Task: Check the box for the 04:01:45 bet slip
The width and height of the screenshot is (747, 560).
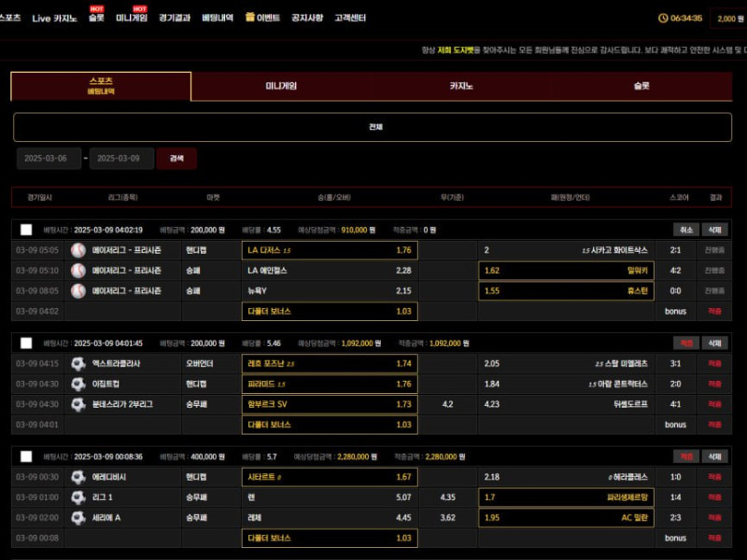Action: pyautogui.click(x=26, y=343)
